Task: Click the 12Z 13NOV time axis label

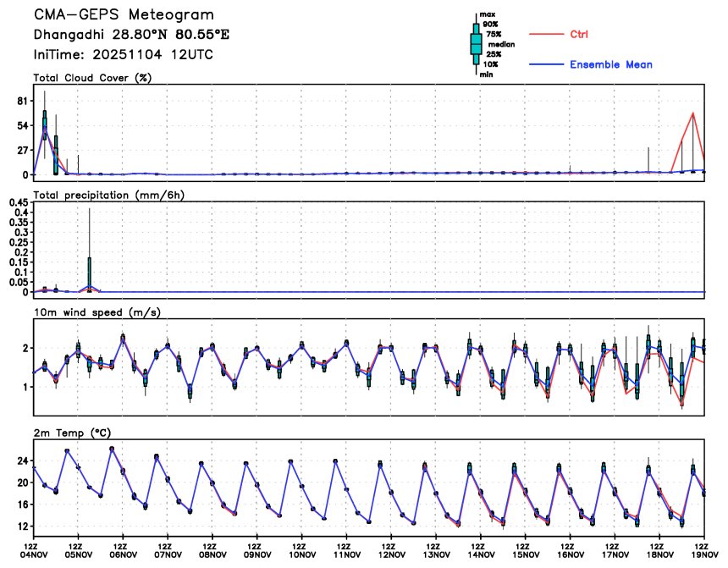Action: 436,551
